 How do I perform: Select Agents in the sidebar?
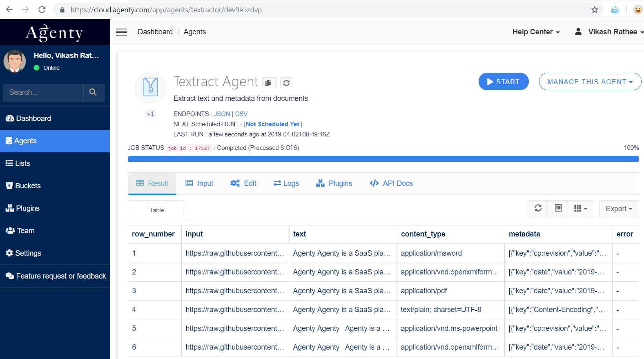(x=55, y=141)
